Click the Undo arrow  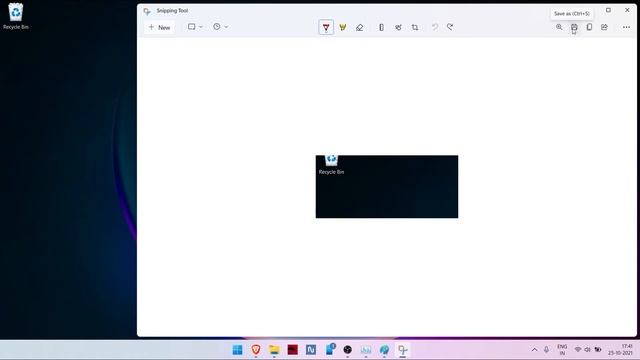(435, 27)
